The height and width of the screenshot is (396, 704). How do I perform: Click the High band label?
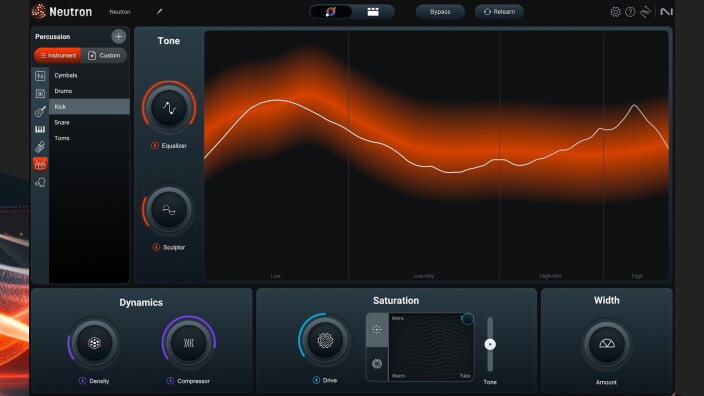click(x=637, y=276)
